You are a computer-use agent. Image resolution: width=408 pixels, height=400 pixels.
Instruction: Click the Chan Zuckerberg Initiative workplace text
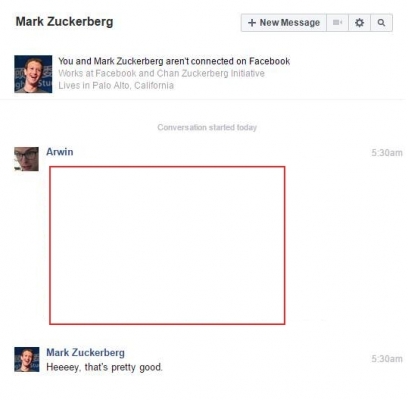pos(211,73)
